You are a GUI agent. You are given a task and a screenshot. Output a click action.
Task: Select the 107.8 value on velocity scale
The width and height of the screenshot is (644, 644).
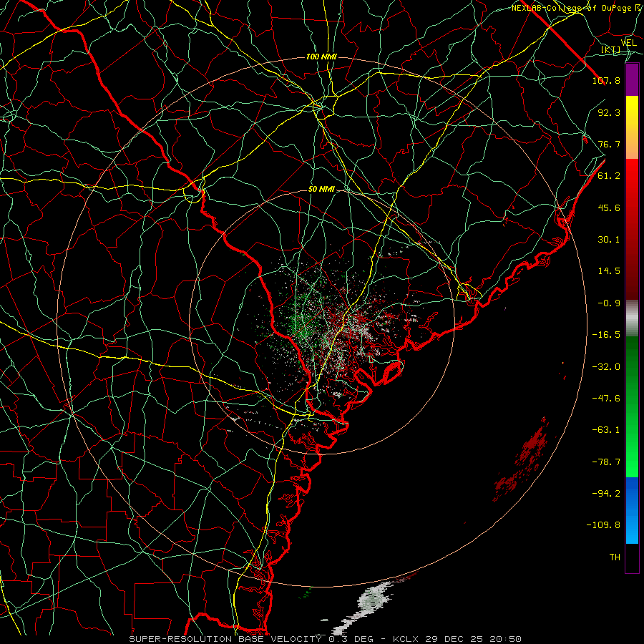click(606, 80)
